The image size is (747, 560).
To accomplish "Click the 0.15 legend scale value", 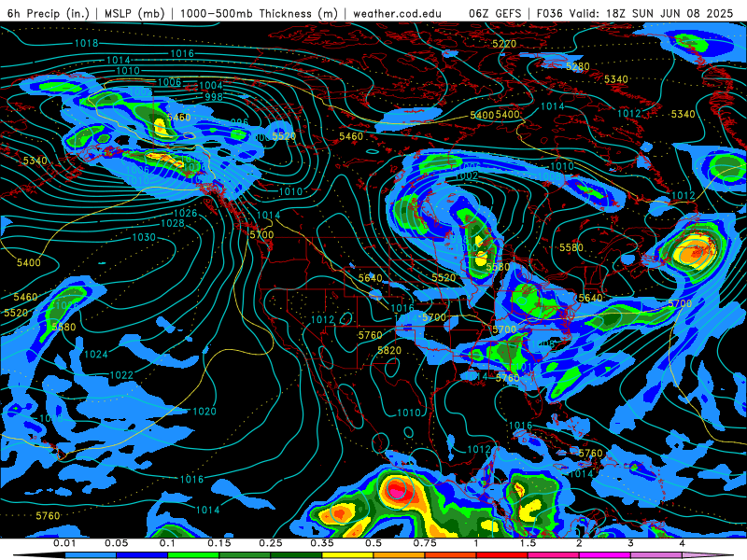I will click(x=219, y=543).
